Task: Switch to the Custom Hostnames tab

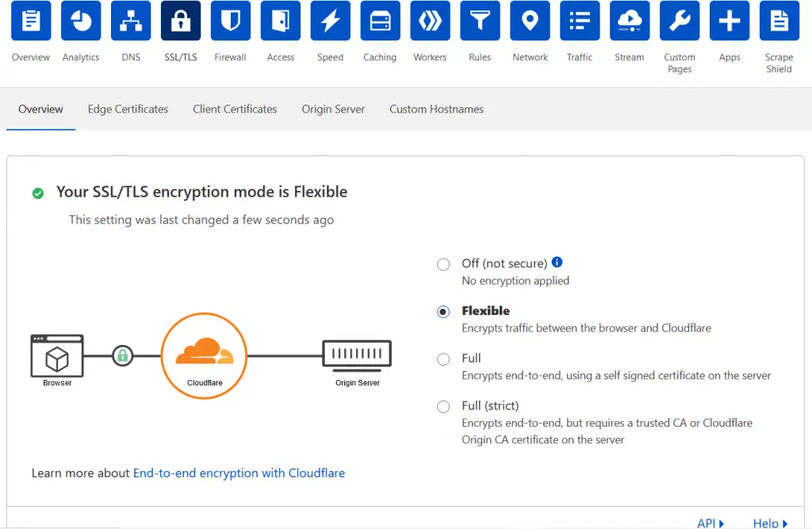Action: (437, 109)
